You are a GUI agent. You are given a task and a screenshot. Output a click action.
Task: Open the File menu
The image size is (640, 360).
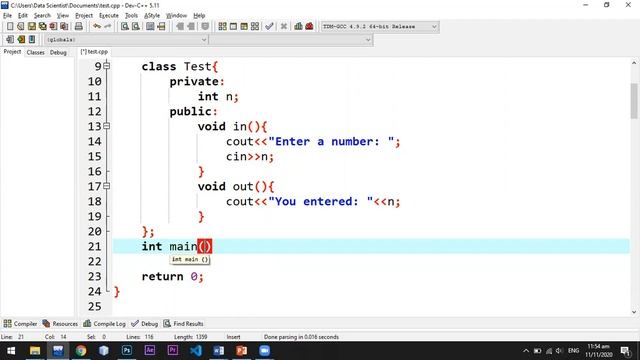7,16
